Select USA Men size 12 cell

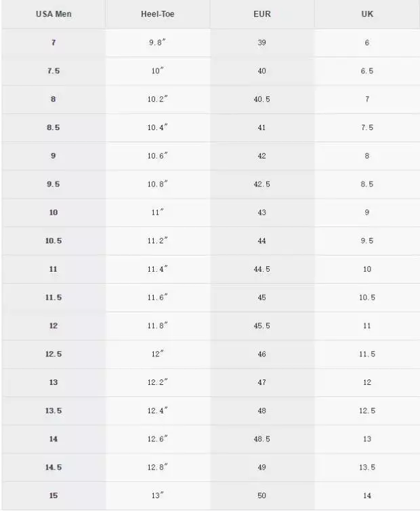(x=54, y=325)
